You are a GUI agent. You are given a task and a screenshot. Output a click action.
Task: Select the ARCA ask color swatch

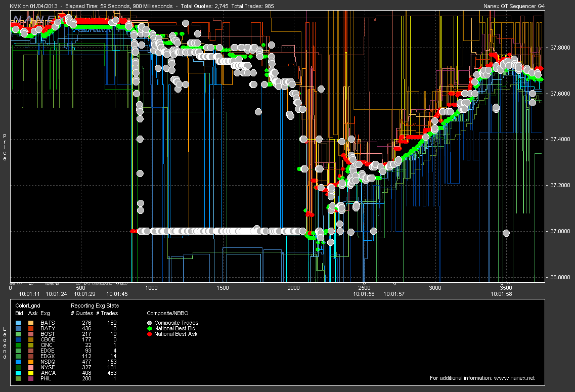[31, 373]
